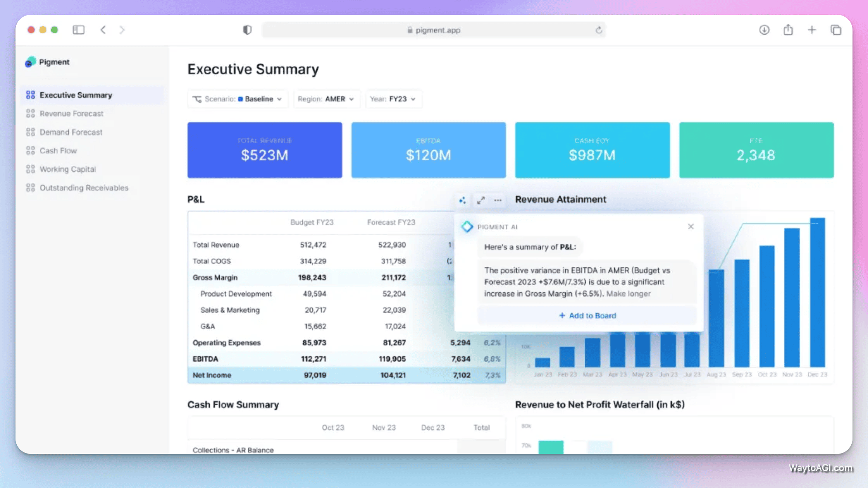Open the downloads icon in Safari toolbar

[764, 30]
